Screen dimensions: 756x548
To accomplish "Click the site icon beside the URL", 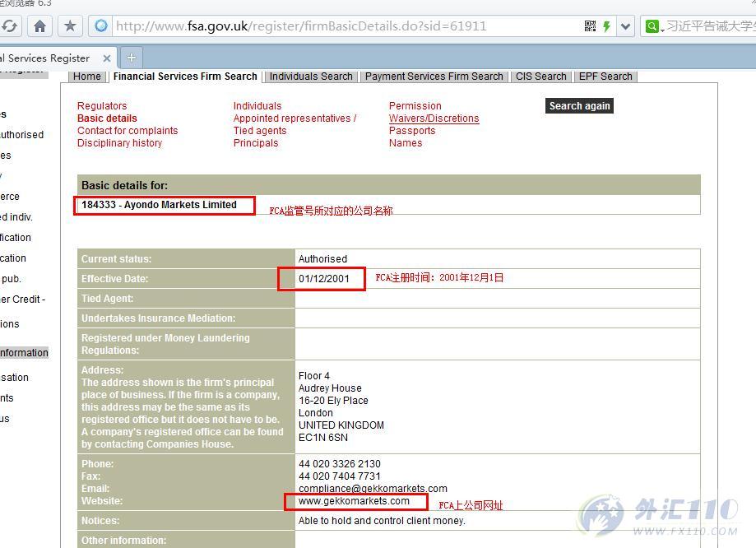I will [x=100, y=26].
